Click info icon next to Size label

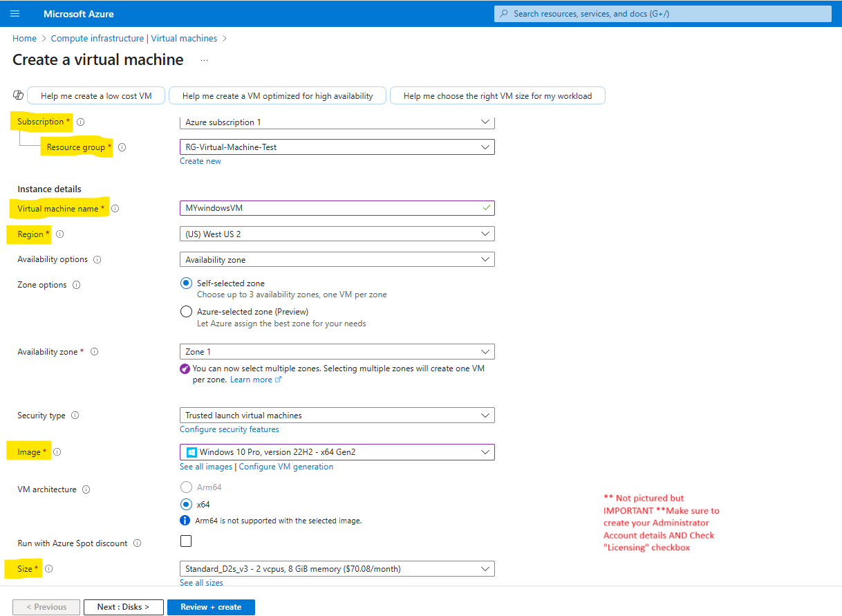click(48, 569)
